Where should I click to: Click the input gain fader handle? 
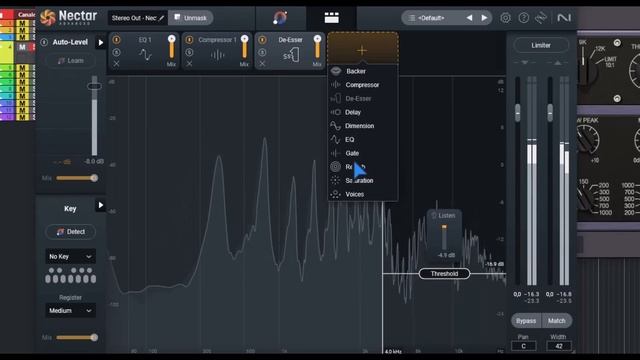point(518,112)
